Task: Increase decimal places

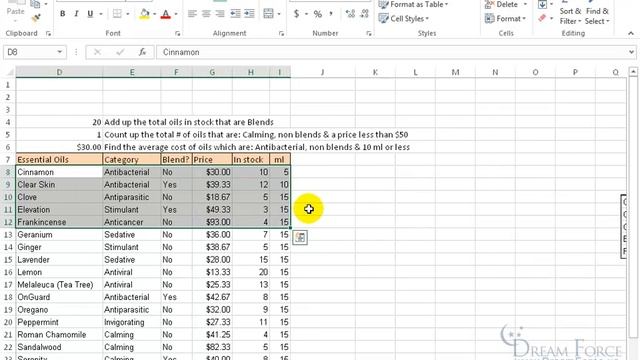Action: point(350,14)
